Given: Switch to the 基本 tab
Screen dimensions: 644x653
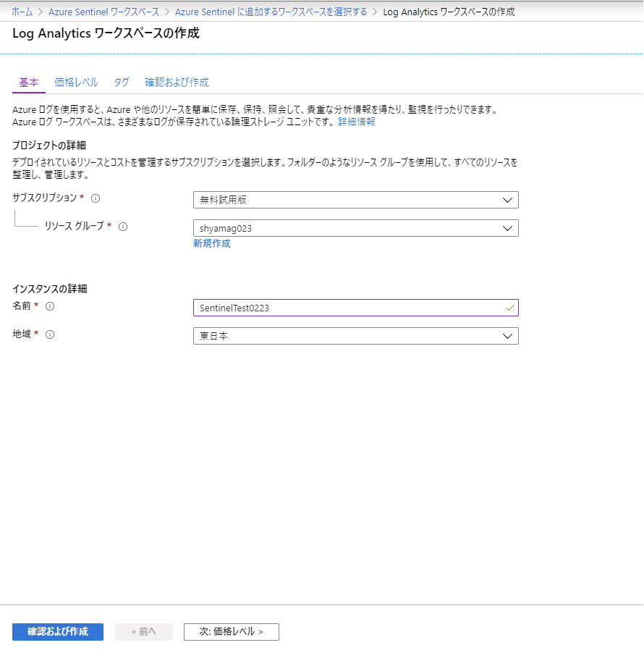Looking at the screenshot, I should click(x=29, y=83).
